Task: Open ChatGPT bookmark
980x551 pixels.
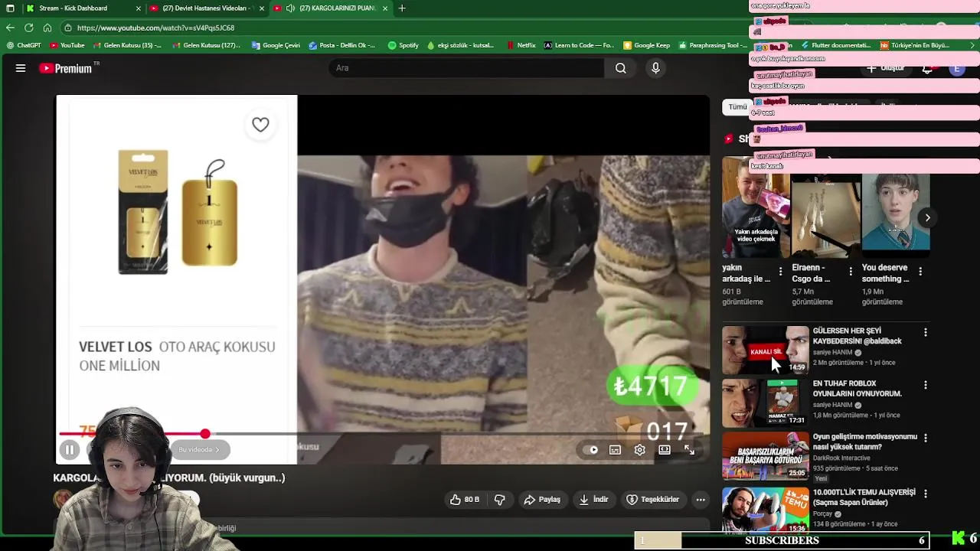Action: pyautogui.click(x=24, y=45)
